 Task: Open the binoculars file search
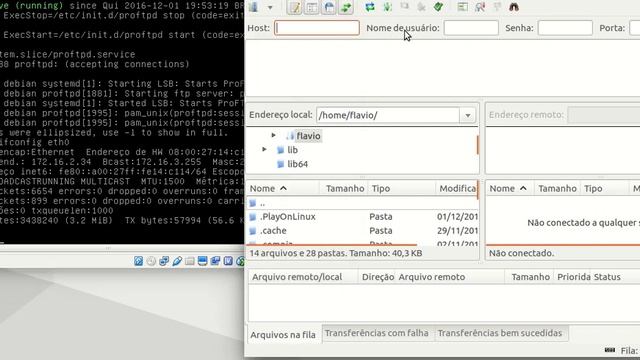[x=514, y=7]
